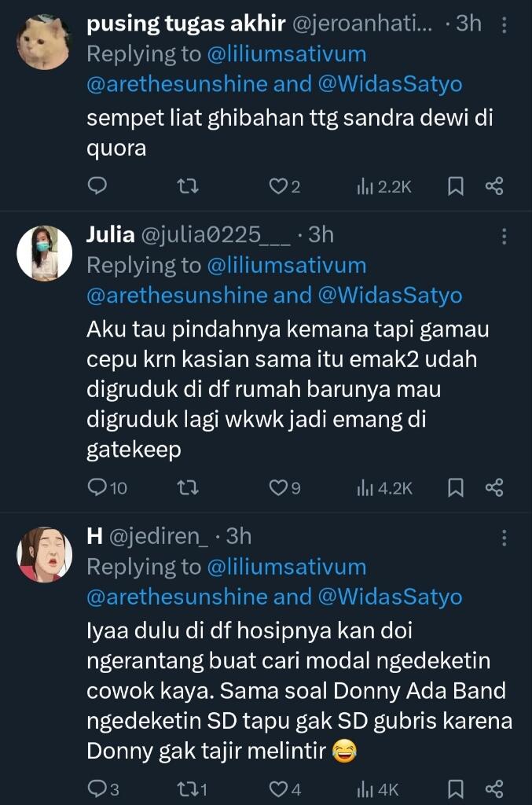This screenshot has width=532, height=805.
Task: Retweet Julia's reply
Action: (x=187, y=487)
